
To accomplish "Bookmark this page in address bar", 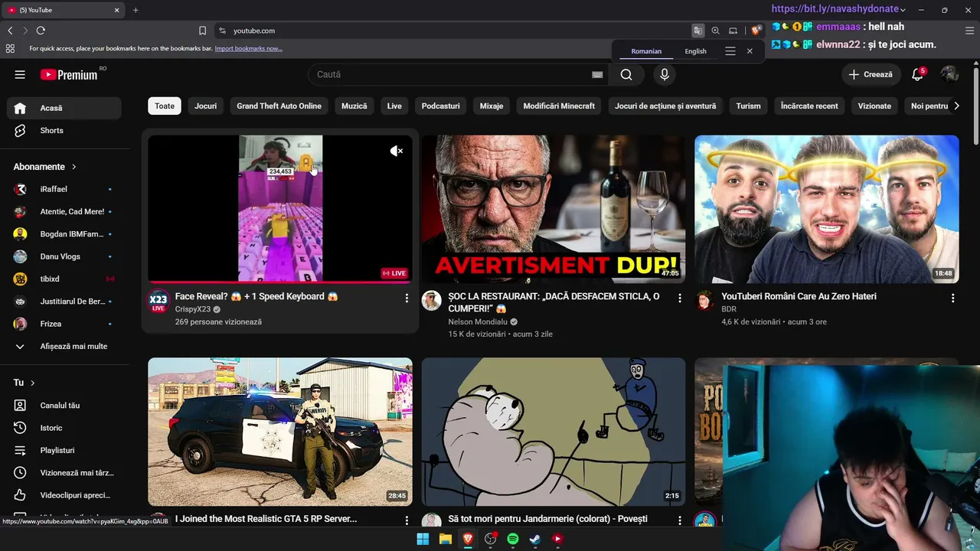I will click(x=202, y=31).
